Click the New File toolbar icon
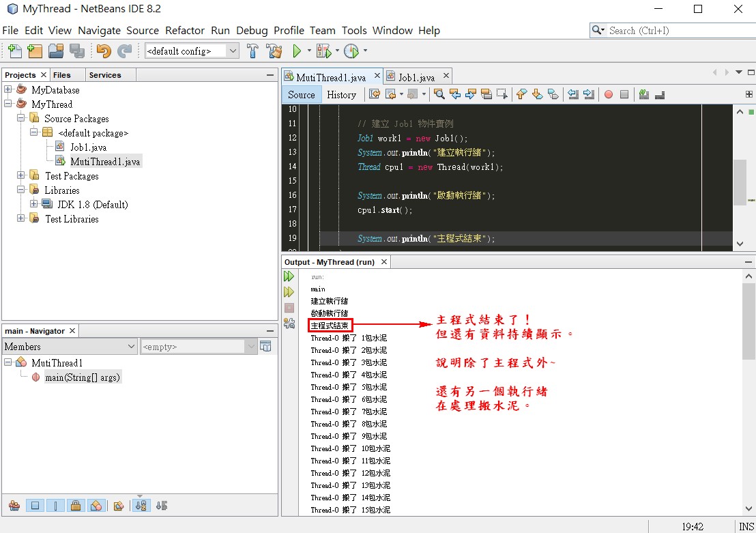 click(x=15, y=51)
